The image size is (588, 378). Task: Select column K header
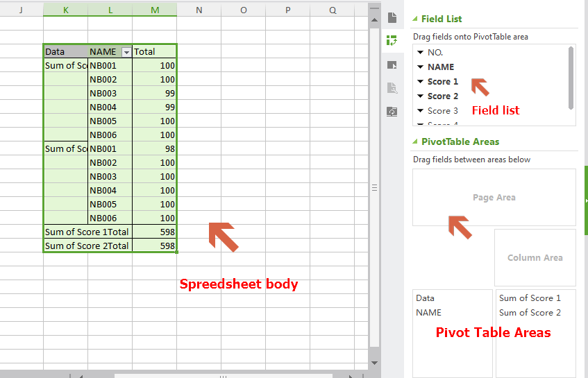66,10
